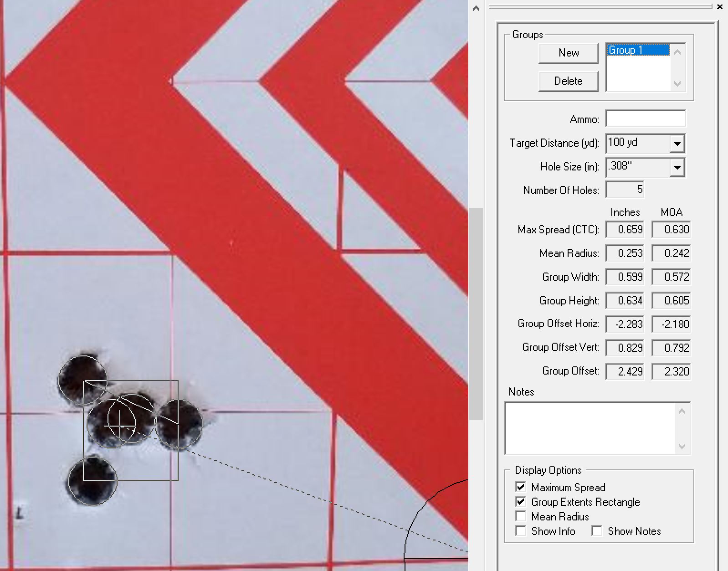Click the target view vertical scrollbar thumb
This screenshot has width=728, height=571.
[476, 314]
